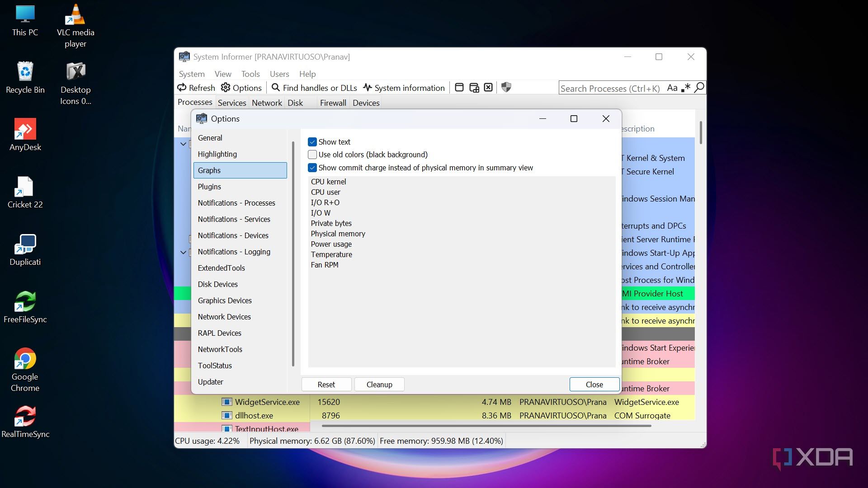Switch to the Network tab
This screenshot has width=868, height=488.
267,103
